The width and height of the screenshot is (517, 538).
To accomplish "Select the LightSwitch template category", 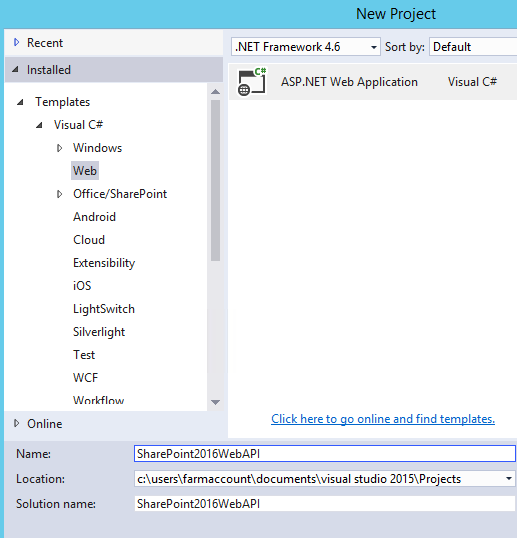I will click(104, 309).
